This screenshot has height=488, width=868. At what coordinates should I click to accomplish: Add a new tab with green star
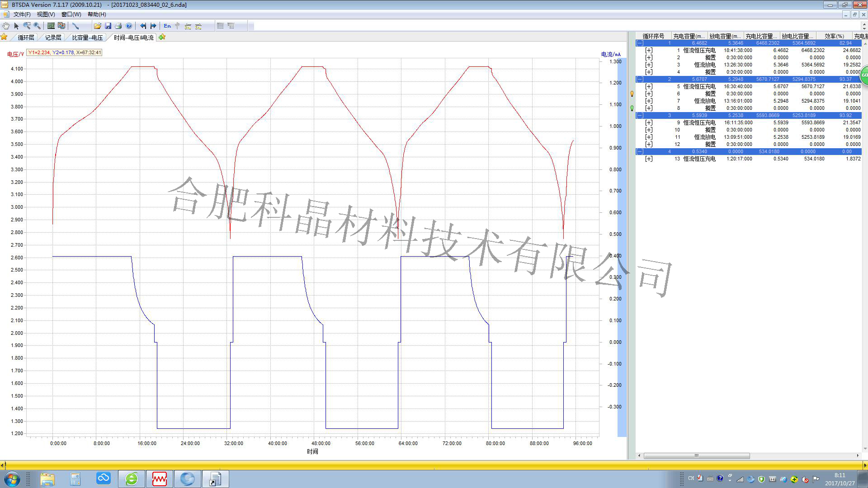tap(162, 37)
